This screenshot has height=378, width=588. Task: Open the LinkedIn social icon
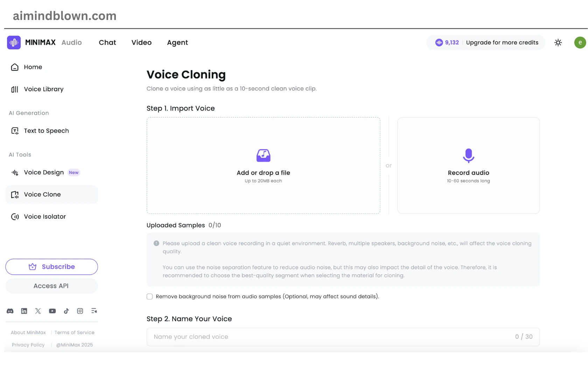(x=24, y=311)
